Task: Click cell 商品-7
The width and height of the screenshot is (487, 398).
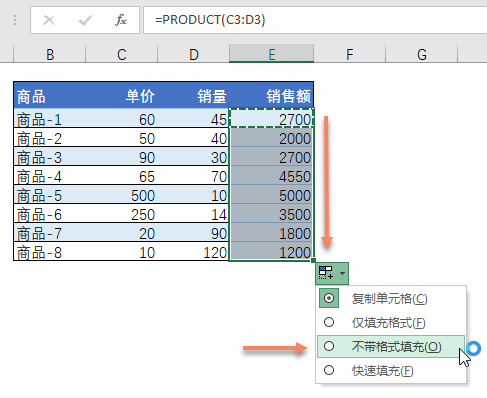Action: pyautogui.click(x=50, y=233)
